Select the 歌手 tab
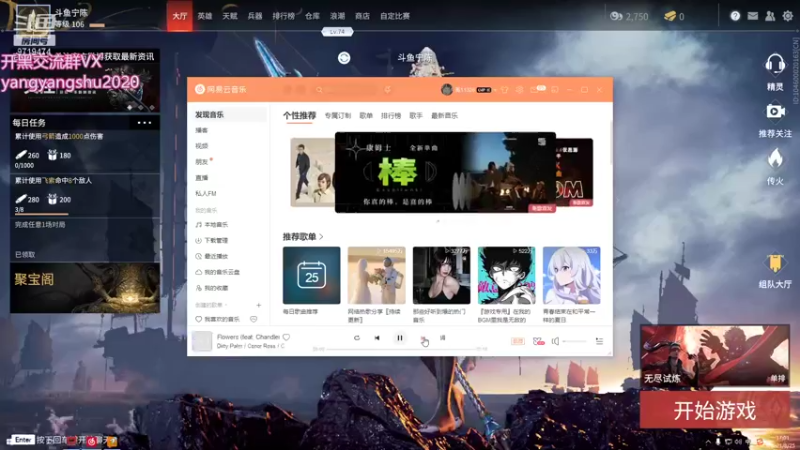Screen dimensions: 800x450 point(416,116)
